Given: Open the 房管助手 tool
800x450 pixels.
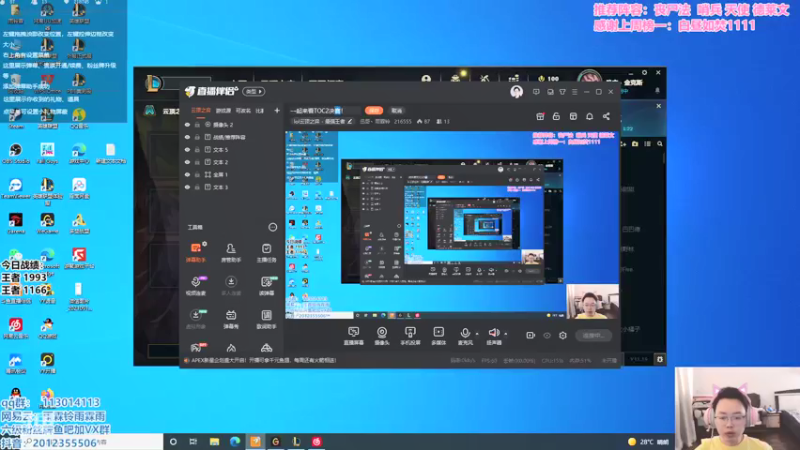Looking at the screenshot, I should point(231,253).
